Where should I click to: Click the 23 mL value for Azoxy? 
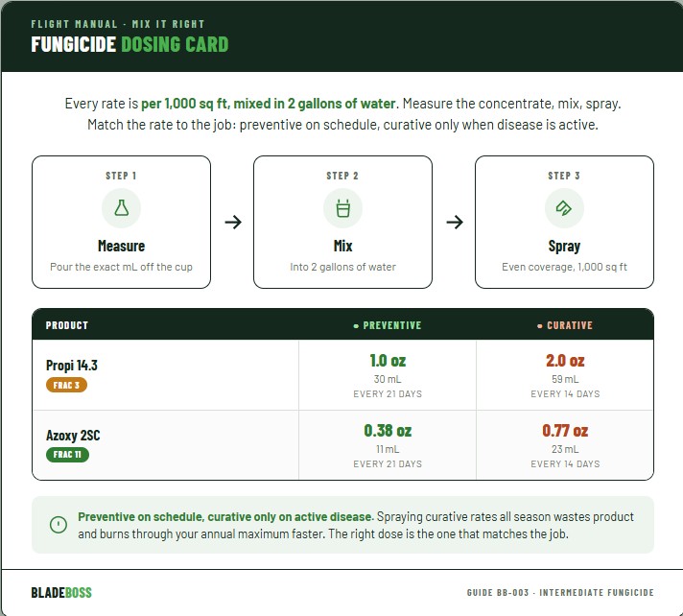coord(565,449)
